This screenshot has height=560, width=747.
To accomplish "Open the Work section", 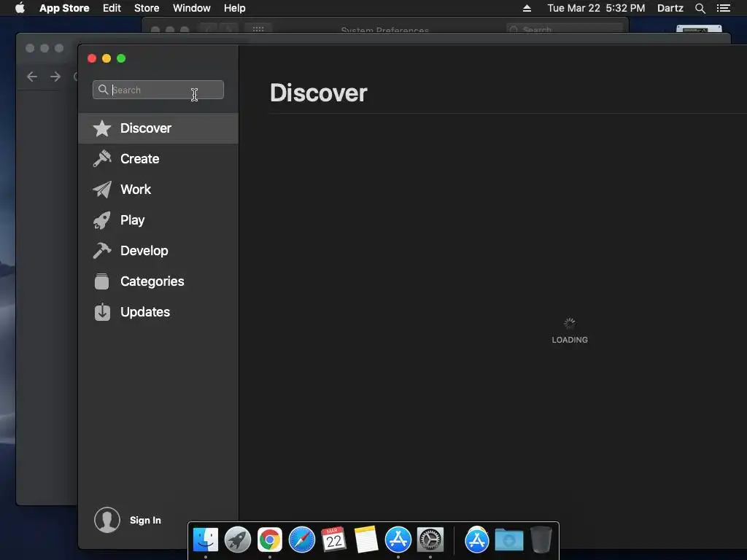I will 158,189.
